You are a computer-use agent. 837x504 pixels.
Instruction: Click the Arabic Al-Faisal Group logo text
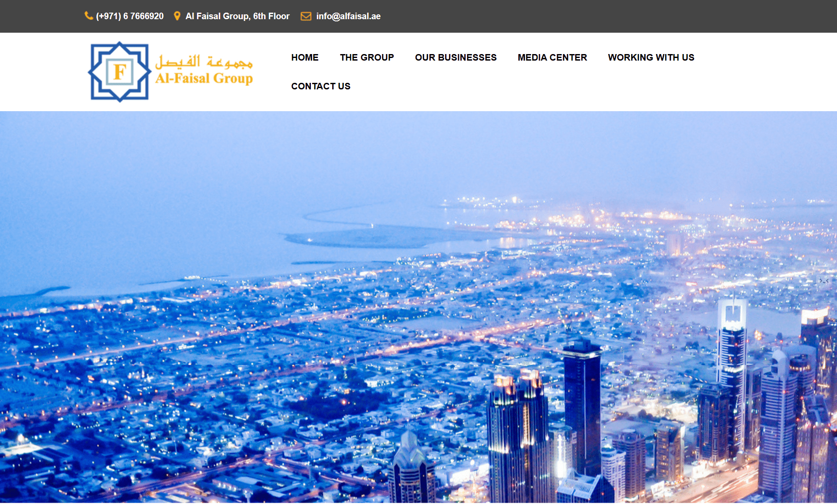pos(204,61)
